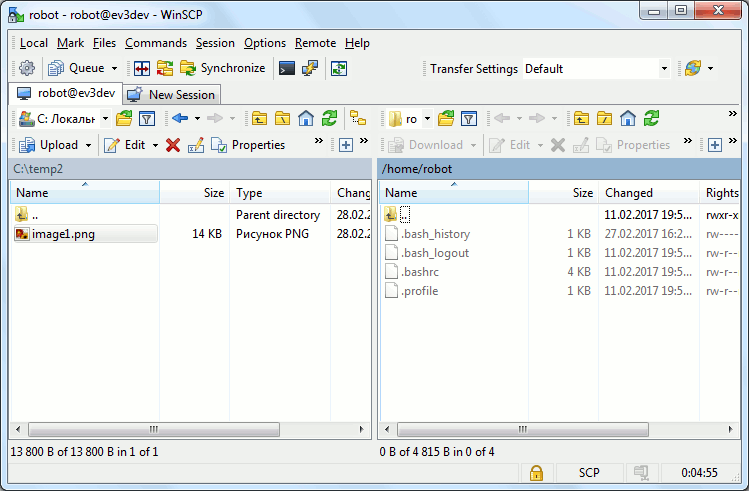Click the local Open Directory folder icon

(x=124, y=118)
